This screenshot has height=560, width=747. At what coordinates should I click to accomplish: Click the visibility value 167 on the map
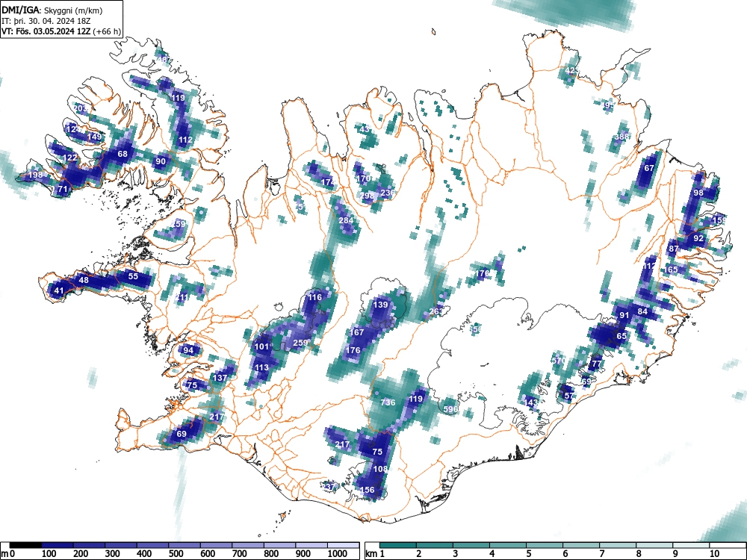tap(357, 332)
